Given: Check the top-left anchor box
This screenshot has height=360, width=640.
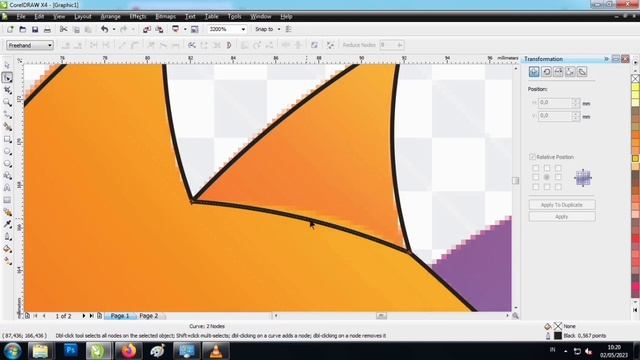Looking at the screenshot, I should point(536,168).
